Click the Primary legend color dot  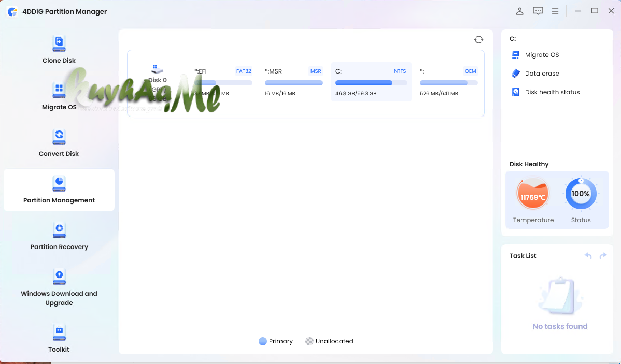tap(263, 341)
